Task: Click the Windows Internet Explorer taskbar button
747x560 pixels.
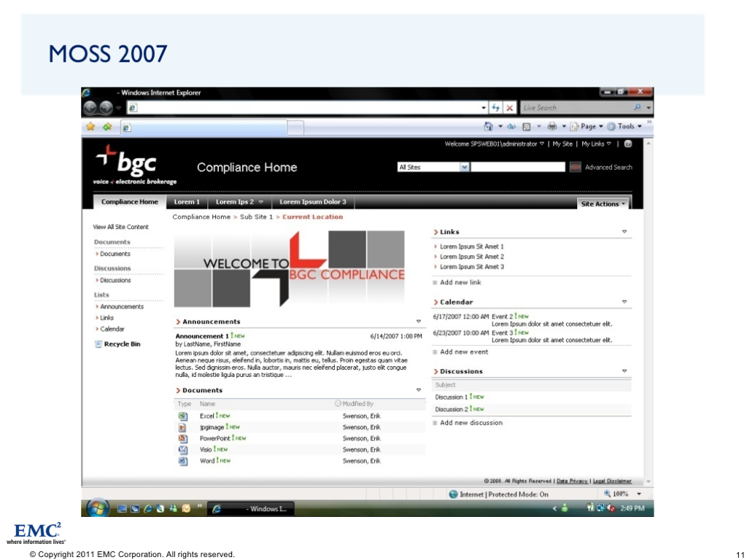Action: 252,508
